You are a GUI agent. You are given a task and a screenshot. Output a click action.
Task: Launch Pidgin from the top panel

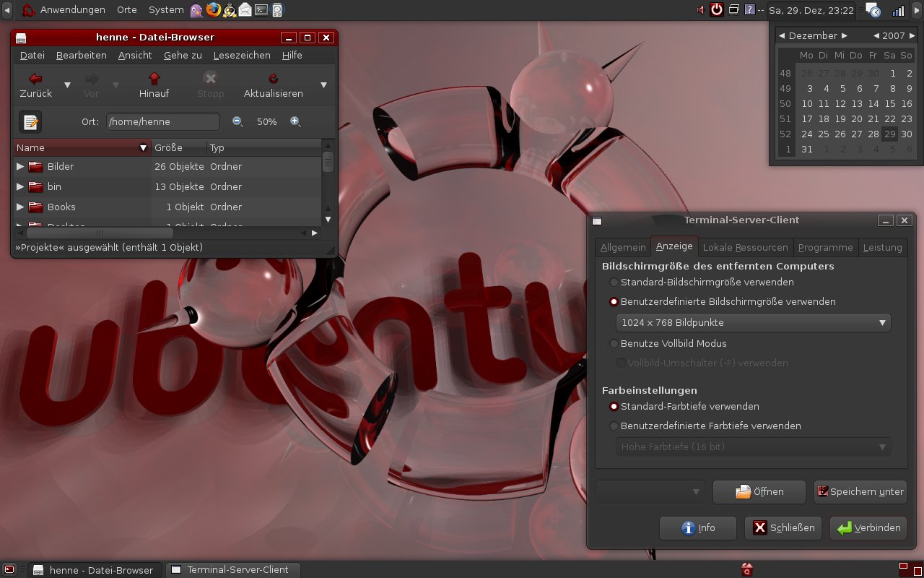(196, 10)
